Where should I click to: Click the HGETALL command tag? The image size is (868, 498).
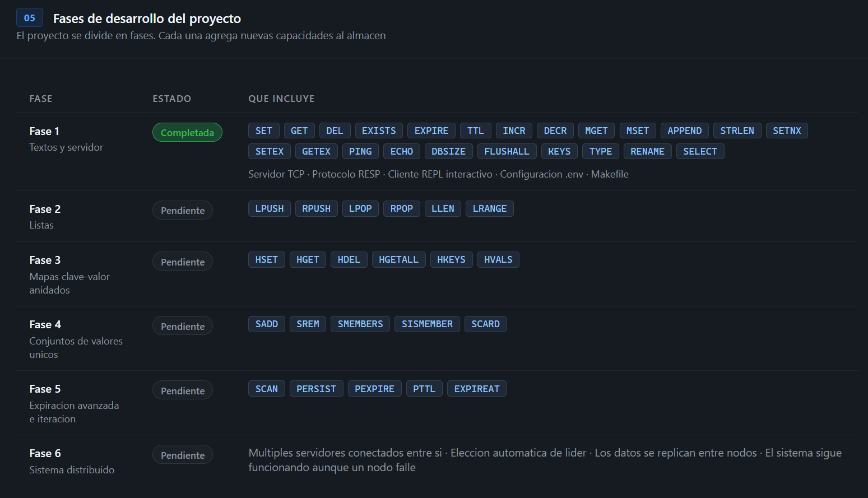398,259
